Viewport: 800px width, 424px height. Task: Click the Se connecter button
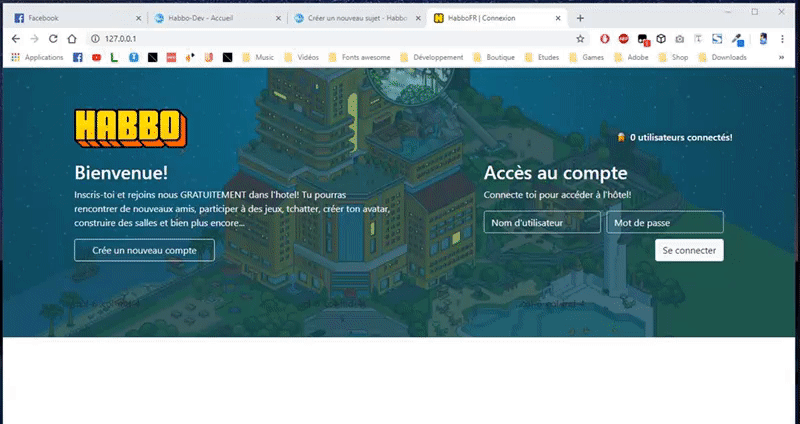point(689,250)
